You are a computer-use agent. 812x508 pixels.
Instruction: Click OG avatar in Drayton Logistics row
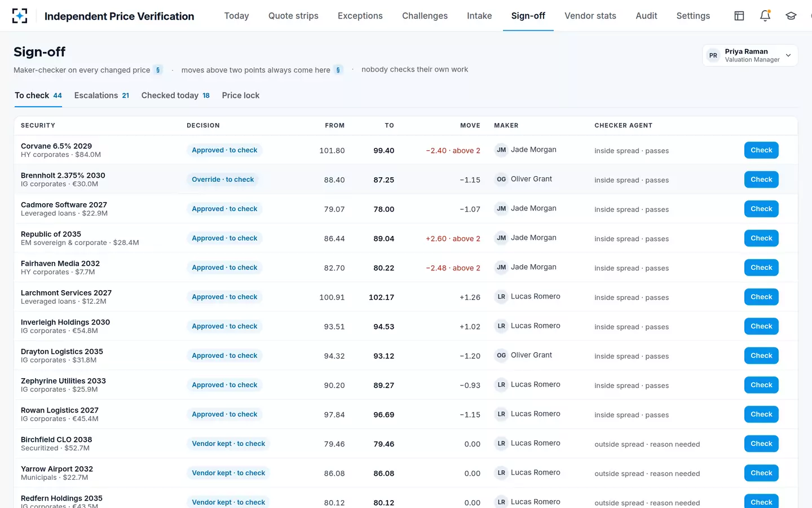pos(501,356)
